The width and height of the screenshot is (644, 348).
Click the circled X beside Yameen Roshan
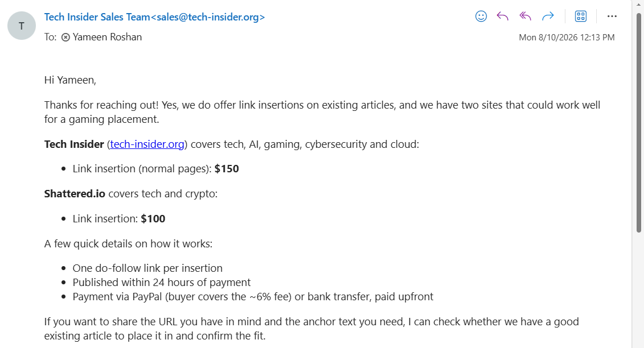pos(65,38)
